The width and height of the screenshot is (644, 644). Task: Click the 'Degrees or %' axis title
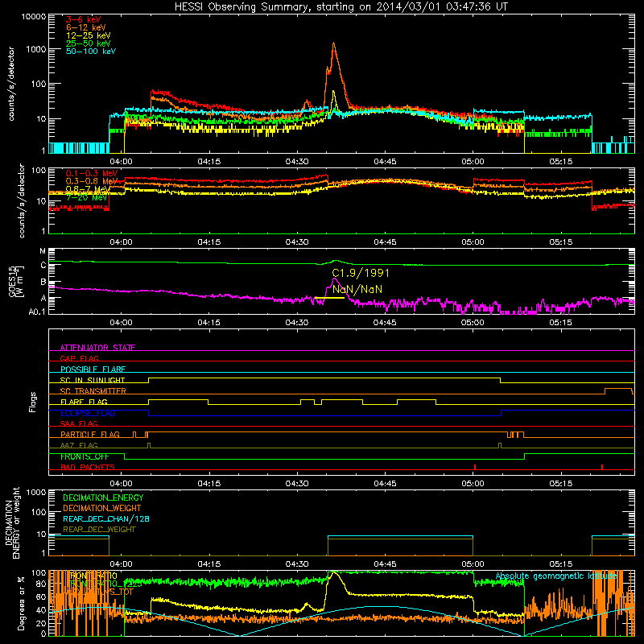pos(21,604)
